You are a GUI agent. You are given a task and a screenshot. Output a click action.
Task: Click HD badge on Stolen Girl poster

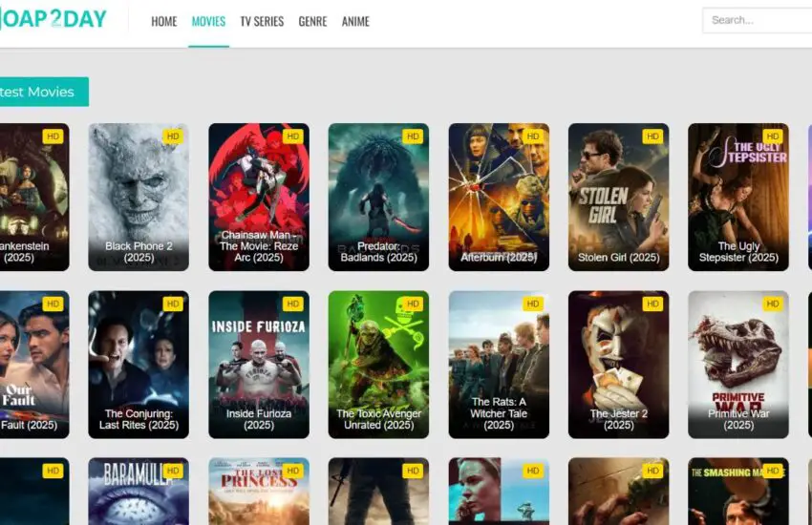(652, 136)
